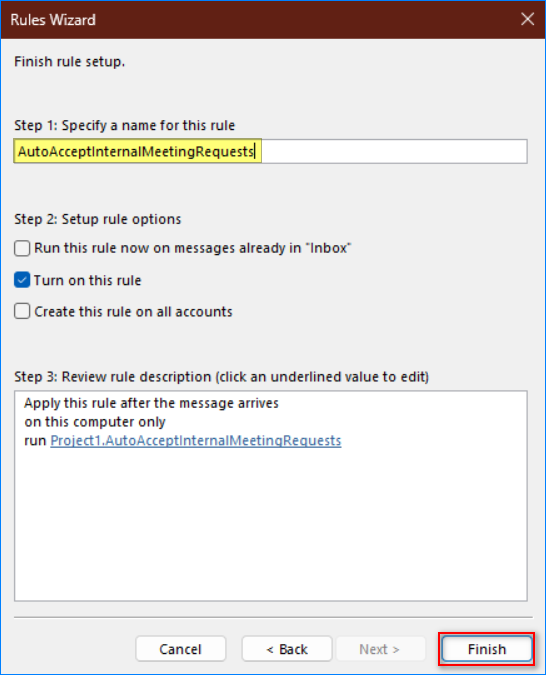This screenshot has height=675, width=546.
Task: Open the Project1.AutoAcceptInternalMeetingRequests script link
Action: pyautogui.click(x=195, y=440)
